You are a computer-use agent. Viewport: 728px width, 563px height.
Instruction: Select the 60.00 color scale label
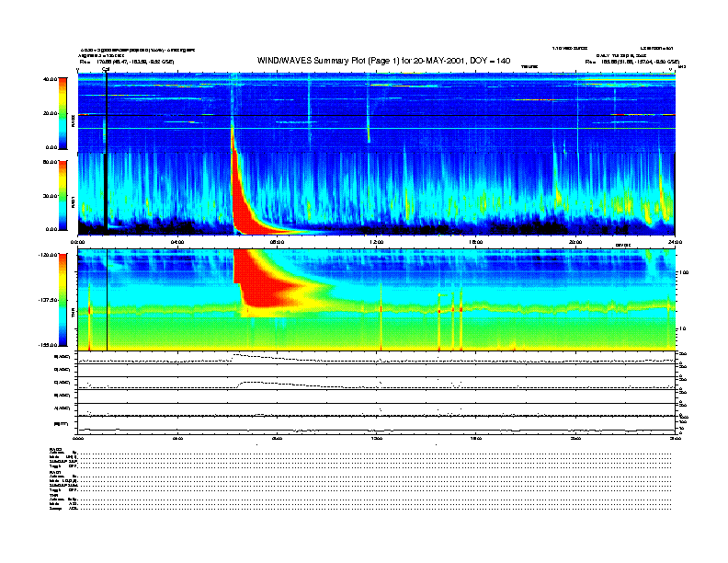point(51,162)
